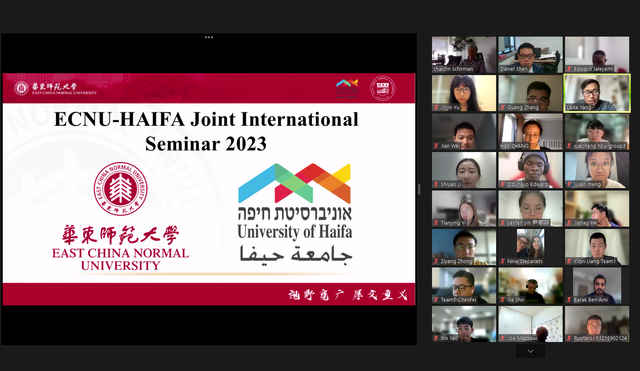Image resolution: width=640 pixels, height=371 pixels.
Task: Select the Hao ZHANG video tile
Action: 530,132
